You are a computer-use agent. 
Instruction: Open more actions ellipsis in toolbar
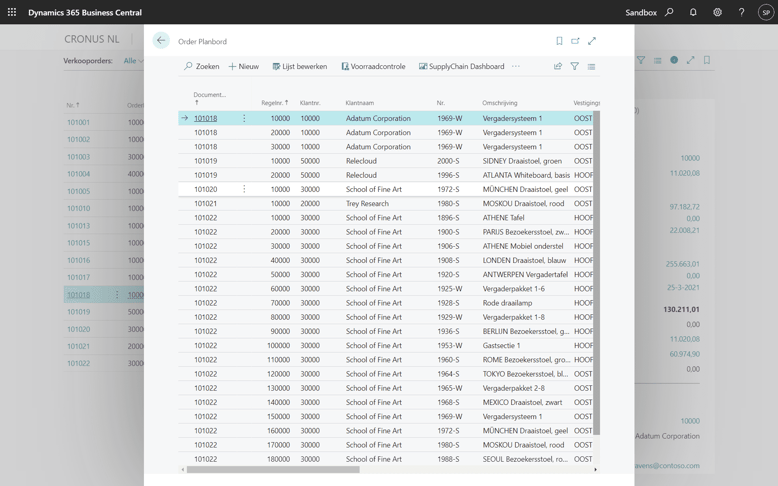(x=516, y=66)
